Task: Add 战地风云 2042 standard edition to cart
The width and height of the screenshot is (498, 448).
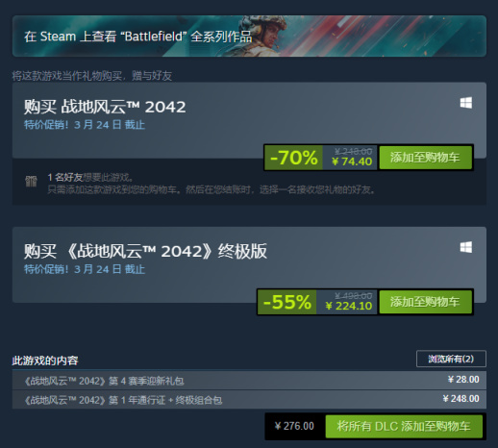Action: (425, 158)
